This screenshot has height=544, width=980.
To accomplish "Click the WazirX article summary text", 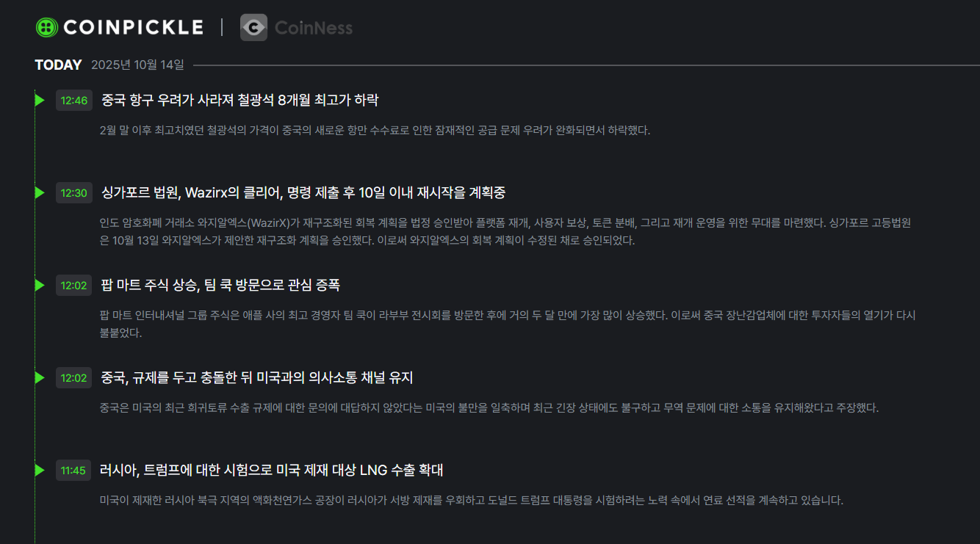I will (x=507, y=231).
